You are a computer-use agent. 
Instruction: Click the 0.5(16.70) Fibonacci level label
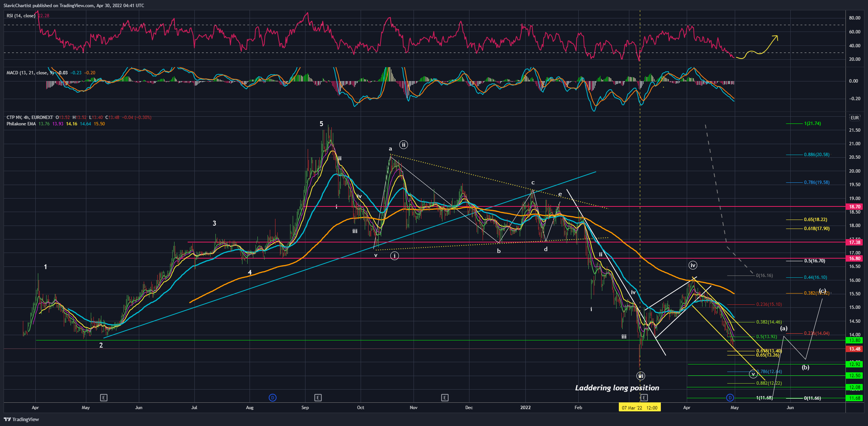click(814, 261)
